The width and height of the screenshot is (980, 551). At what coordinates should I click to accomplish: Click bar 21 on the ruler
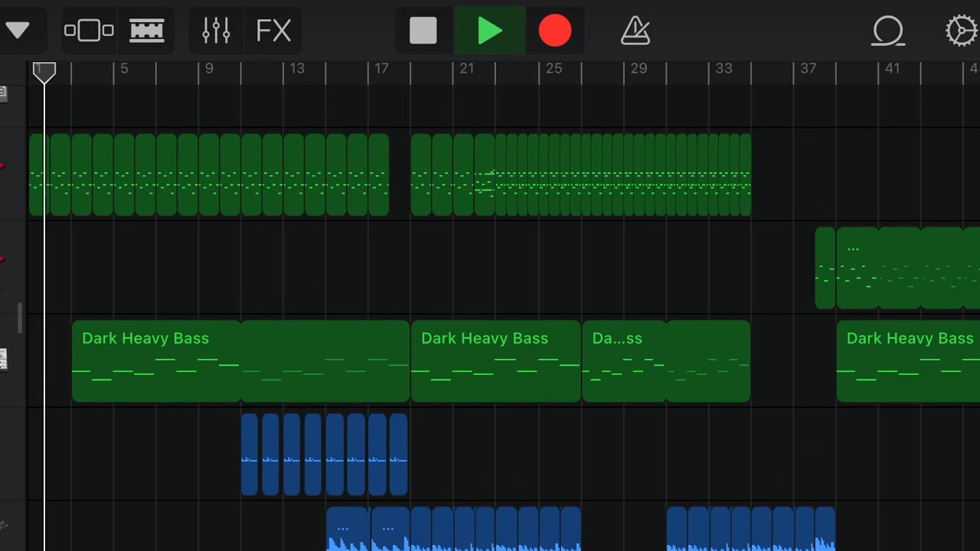click(467, 69)
